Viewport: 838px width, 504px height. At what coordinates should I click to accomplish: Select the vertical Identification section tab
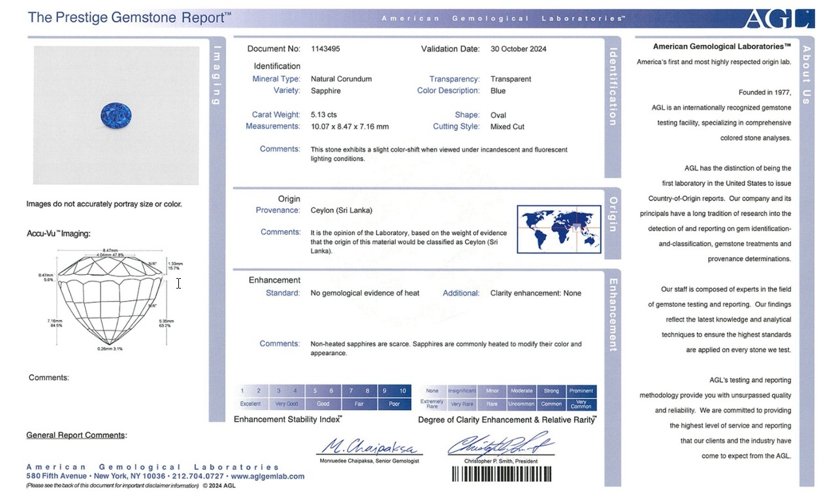point(613,86)
